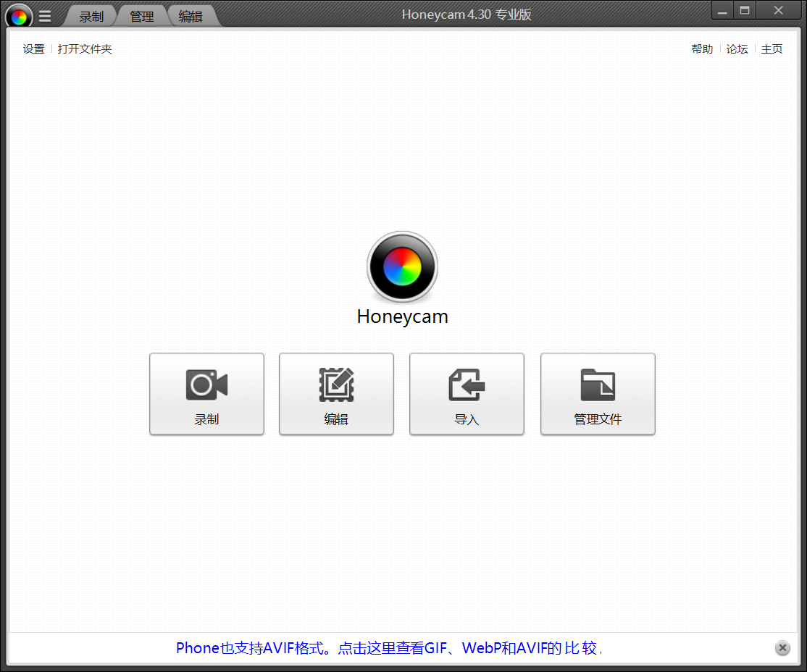Viewport: 807px width, 672px height.
Task: Click the camera icon to start recording
Action: pos(206,385)
